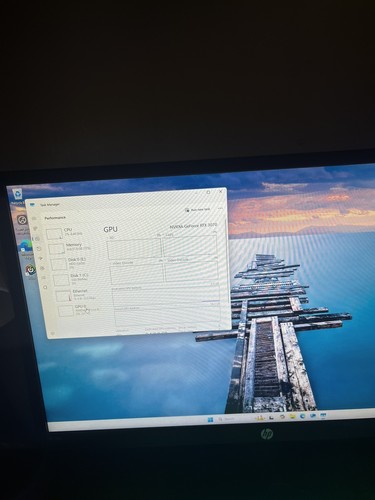Click the Copy usage graph
This screenshot has height=500, width=375.
pyautogui.click(x=189, y=246)
